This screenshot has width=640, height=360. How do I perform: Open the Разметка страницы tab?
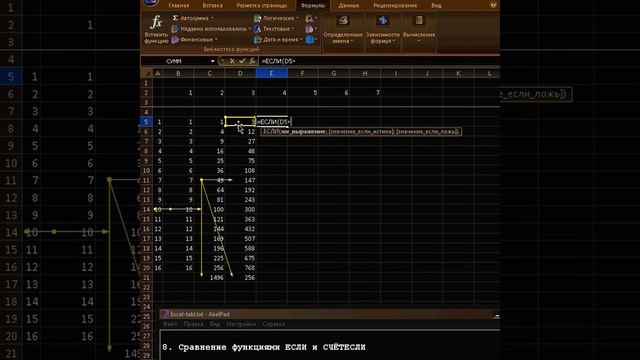pyautogui.click(x=262, y=5)
